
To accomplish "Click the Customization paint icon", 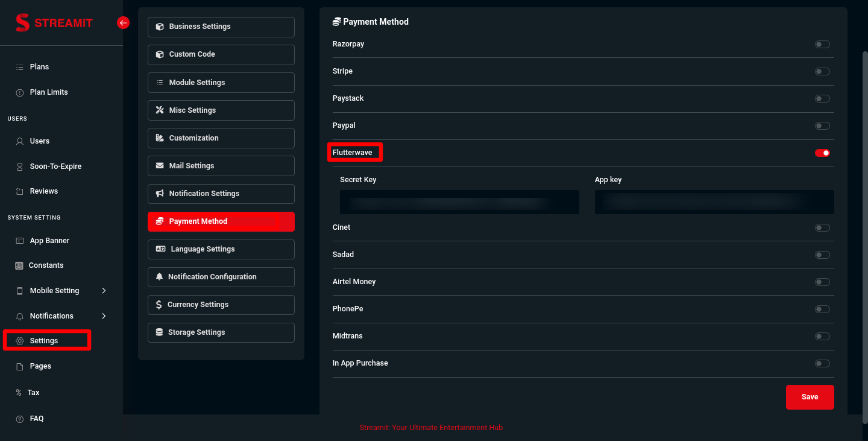I will (x=160, y=138).
